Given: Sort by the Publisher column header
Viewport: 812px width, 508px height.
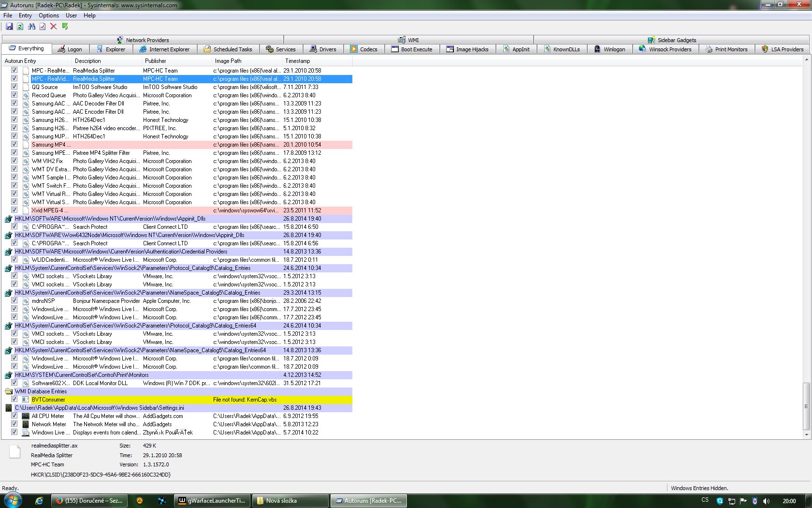Looking at the screenshot, I should pos(177,61).
